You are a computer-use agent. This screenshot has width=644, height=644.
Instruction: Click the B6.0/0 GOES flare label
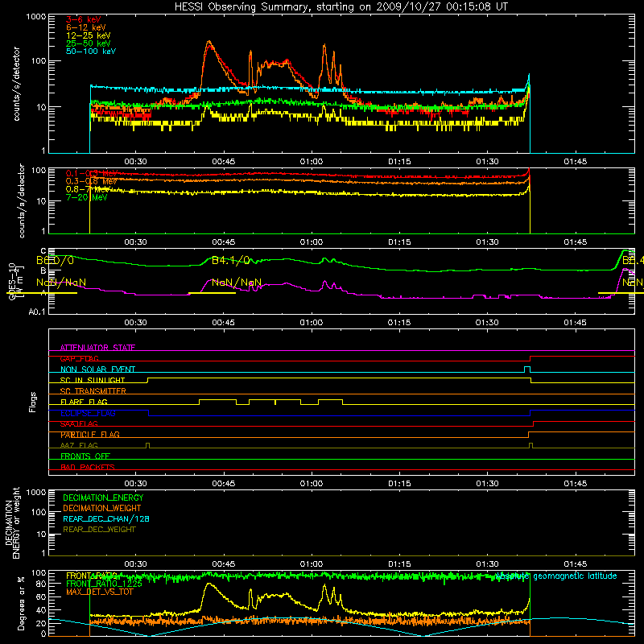click(55, 260)
